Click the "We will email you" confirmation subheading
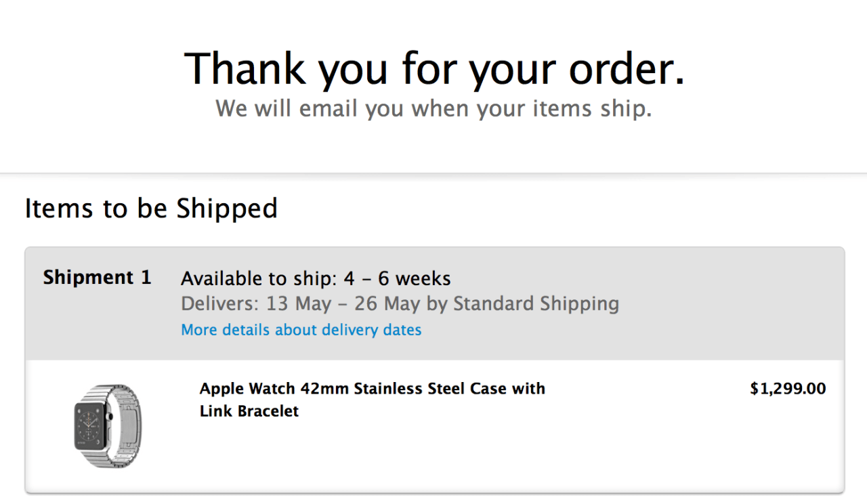The width and height of the screenshot is (867, 504). pos(433,108)
